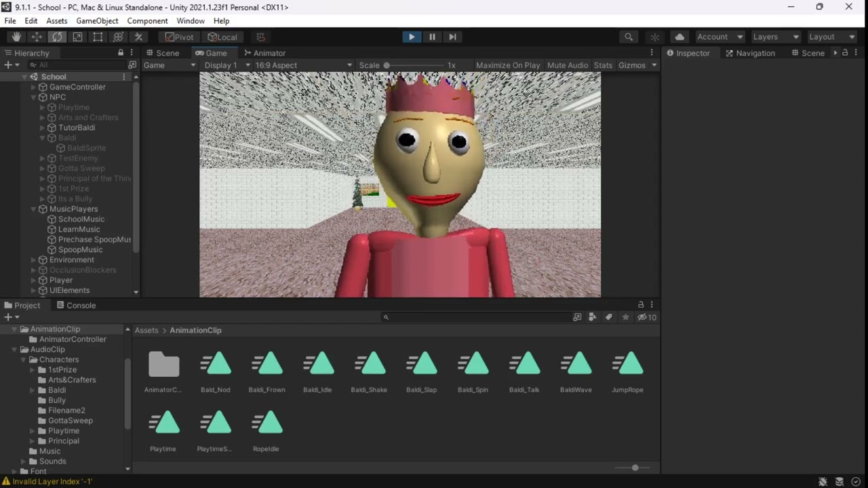Image resolution: width=868 pixels, height=488 pixels.
Task: Select the RopeIdle animation clip icon
Action: coord(267,423)
